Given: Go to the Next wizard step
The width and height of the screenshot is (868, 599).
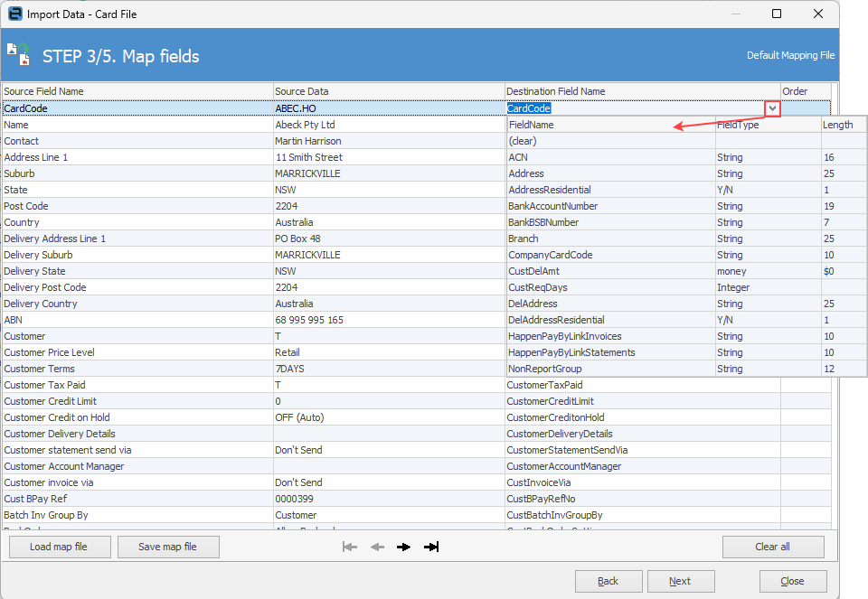Looking at the screenshot, I should [x=680, y=581].
